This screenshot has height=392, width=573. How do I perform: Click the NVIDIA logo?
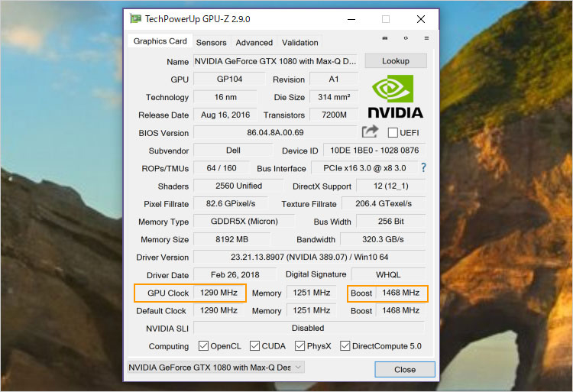tap(396, 97)
